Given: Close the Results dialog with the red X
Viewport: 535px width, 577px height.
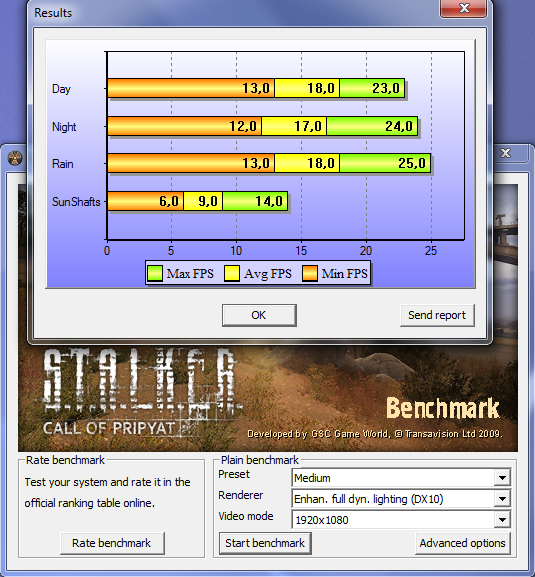Looking at the screenshot, I should click(x=464, y=8).
